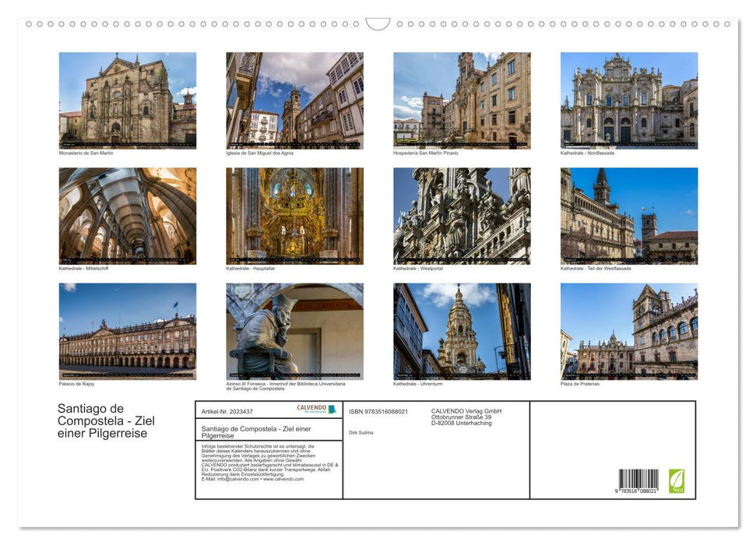
Task: Click the Artikel-Nr. 2023437 field
Action: click(226, 412)
